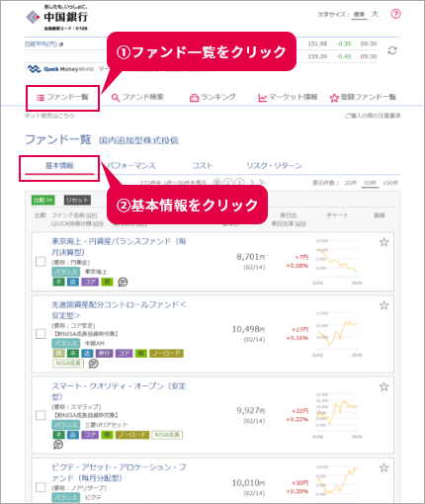This screenshot has width=425, height=504.
Task: Open chart thumbnail for 東京海上 fund
Action: 337,262
